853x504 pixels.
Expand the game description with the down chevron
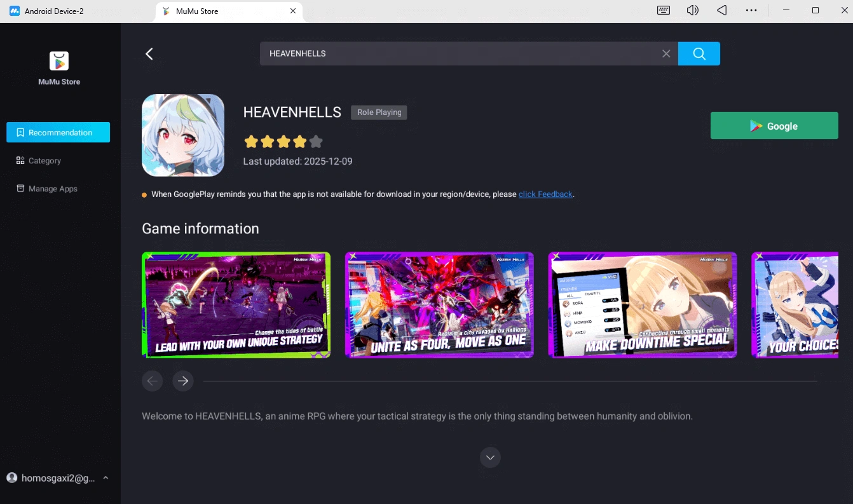click(x=489, y=457)
